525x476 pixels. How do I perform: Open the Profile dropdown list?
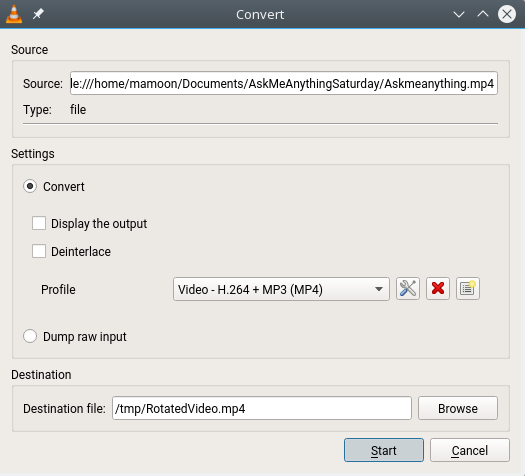(x=281, y=289)
